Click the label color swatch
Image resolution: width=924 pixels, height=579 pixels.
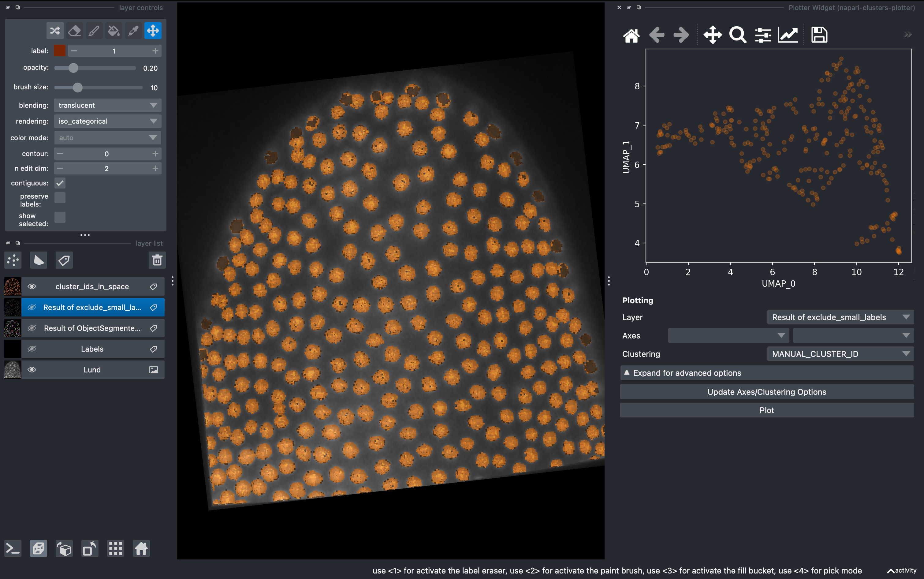[59, 50]
